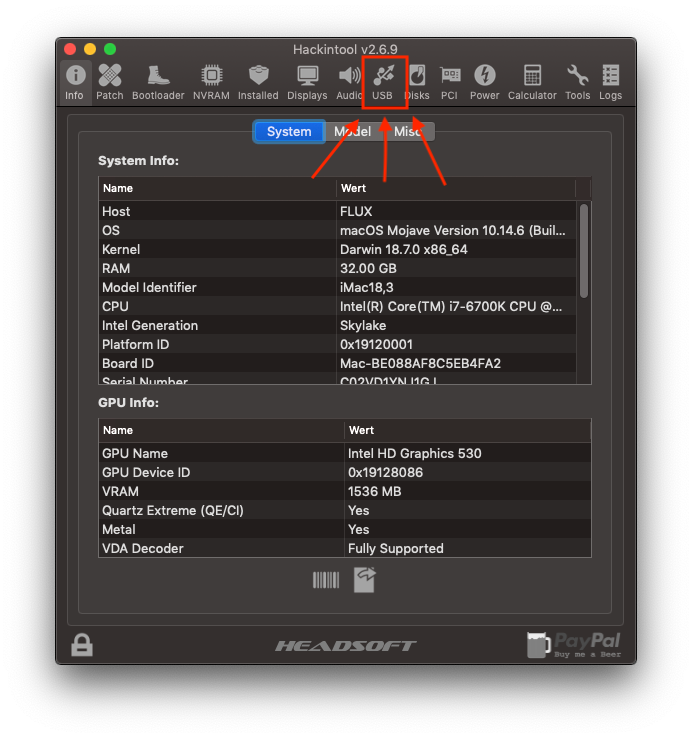
Task: Open the NVRAM chip section
Action: coord(211,82)
